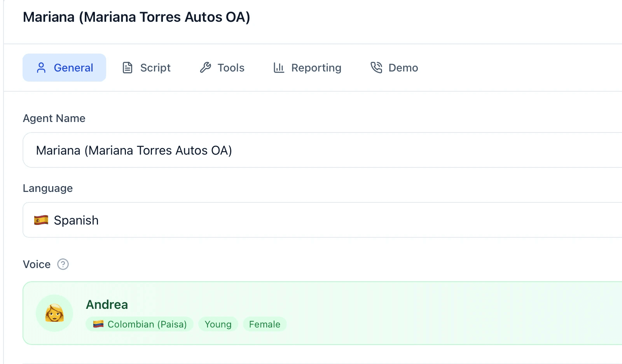Click the Young voice tag
The height and width of the screenshot is (364, 622).
click(218, 324)
